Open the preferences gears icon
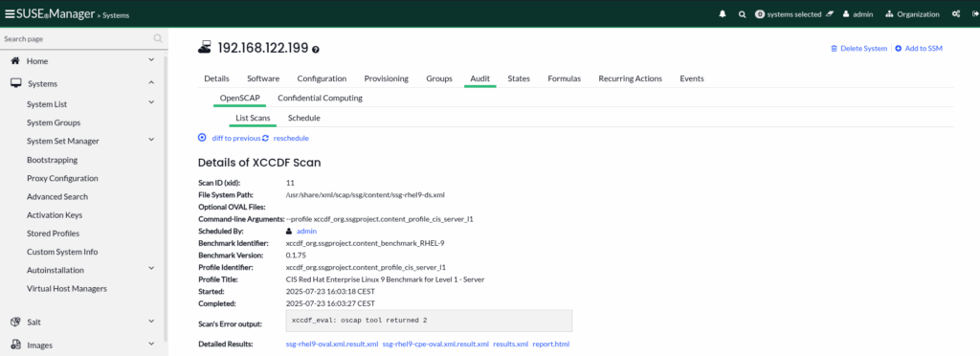The height and width of the screenshot is (356, 980). 956,13
